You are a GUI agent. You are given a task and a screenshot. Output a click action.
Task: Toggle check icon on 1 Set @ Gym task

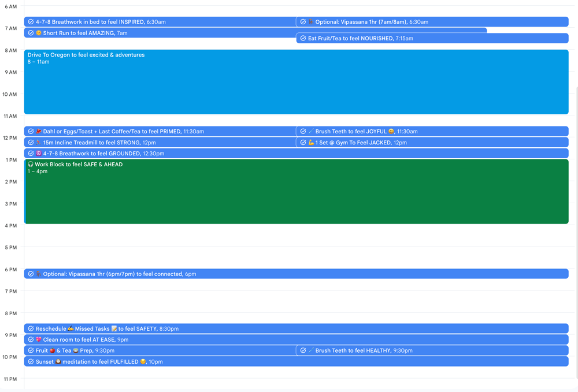[x=303, y=143]
